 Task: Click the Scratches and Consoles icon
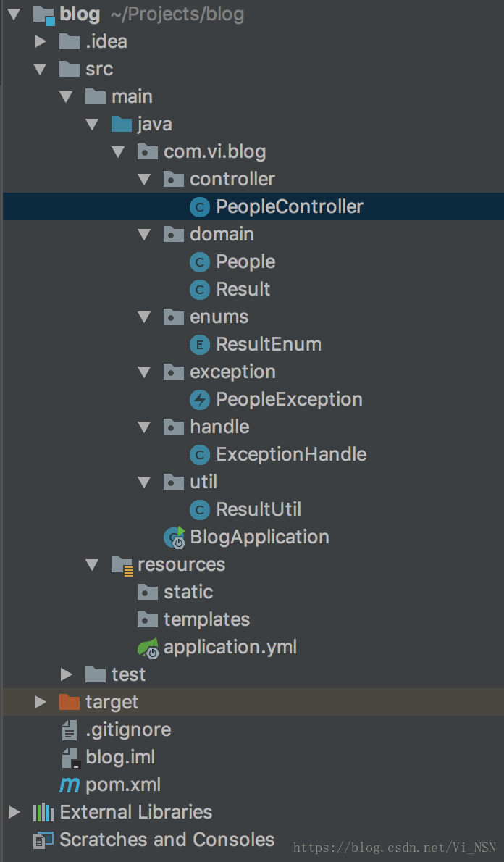tap(43, 840)
